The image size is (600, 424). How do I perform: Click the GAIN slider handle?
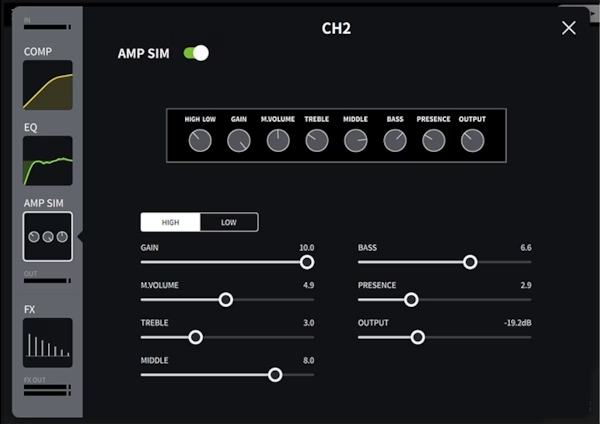pos(307,262)
